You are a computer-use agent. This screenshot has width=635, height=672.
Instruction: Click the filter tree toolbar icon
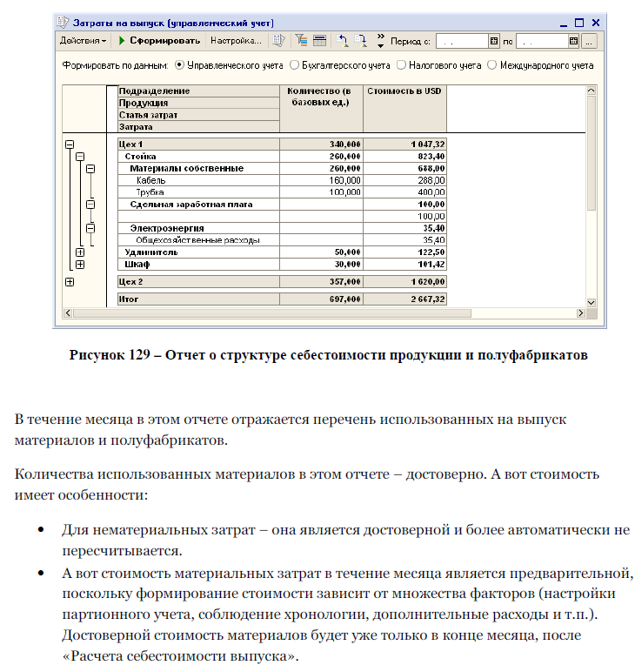point(302,41)
